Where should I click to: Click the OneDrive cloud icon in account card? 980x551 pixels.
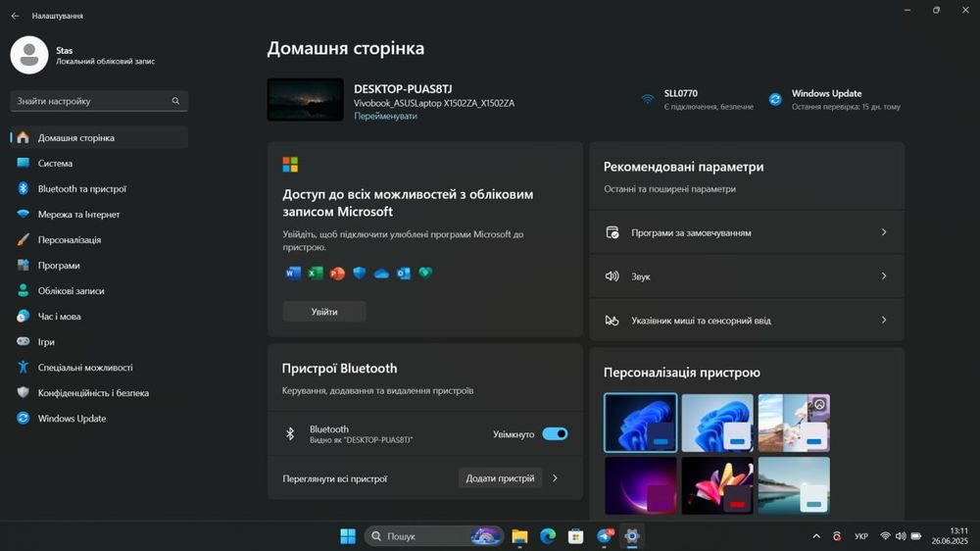pyautogui.click(x=381, y=274)
